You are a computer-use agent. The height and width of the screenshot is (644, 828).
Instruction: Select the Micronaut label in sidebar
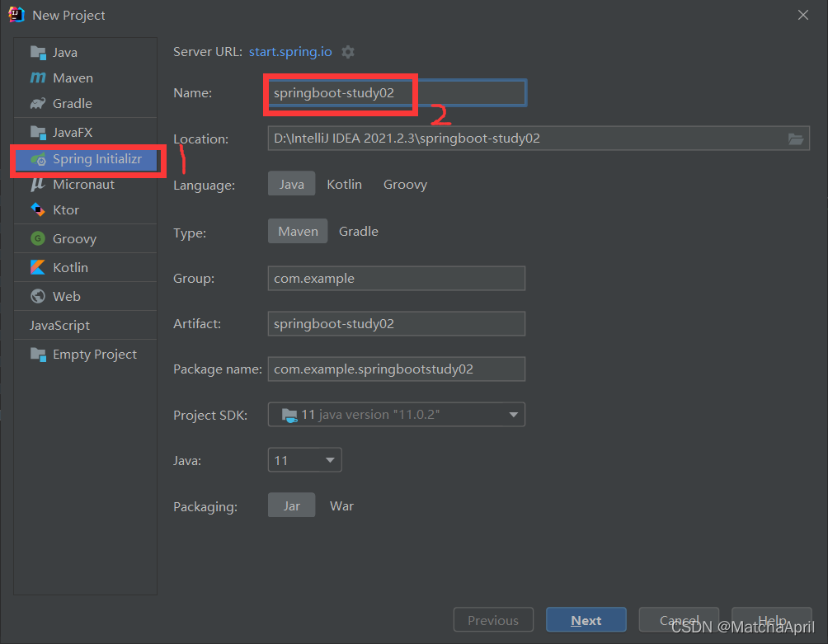[x=83, y=184]
